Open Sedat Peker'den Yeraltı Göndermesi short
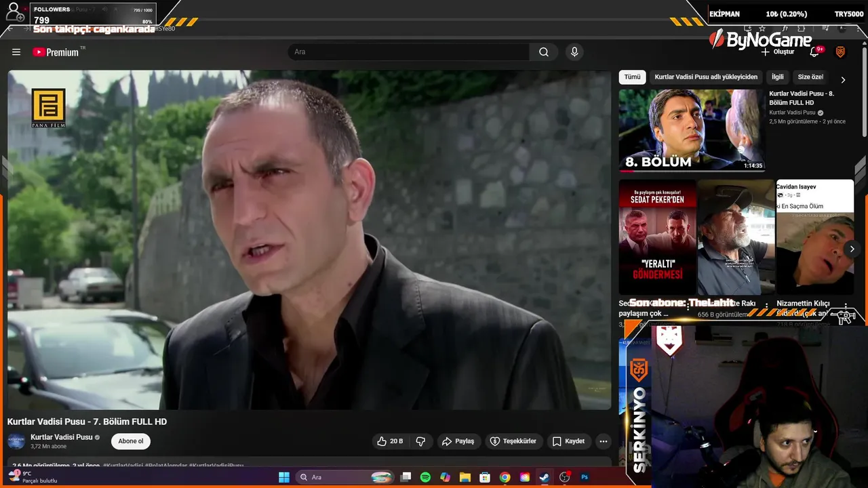This screenshot has height=488, width=868. [x=657, y=237]
